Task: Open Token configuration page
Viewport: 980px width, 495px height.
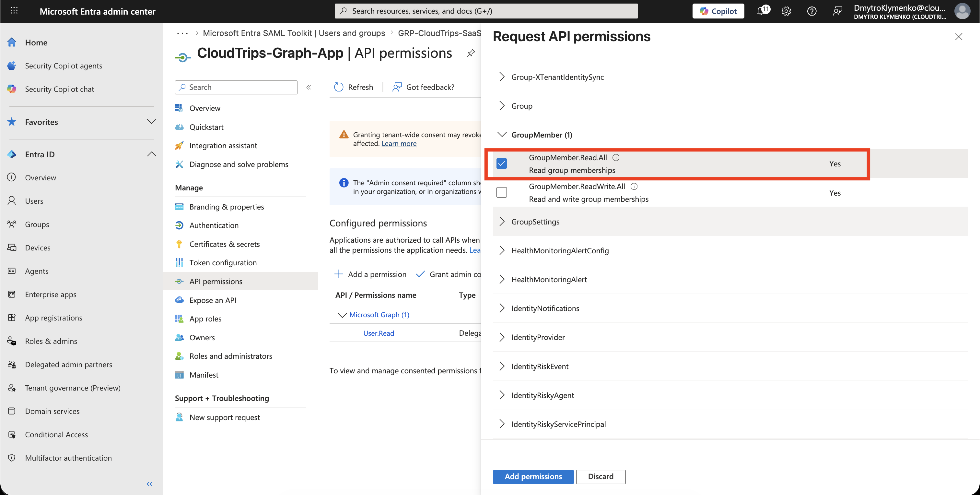Action: [223, 262]
